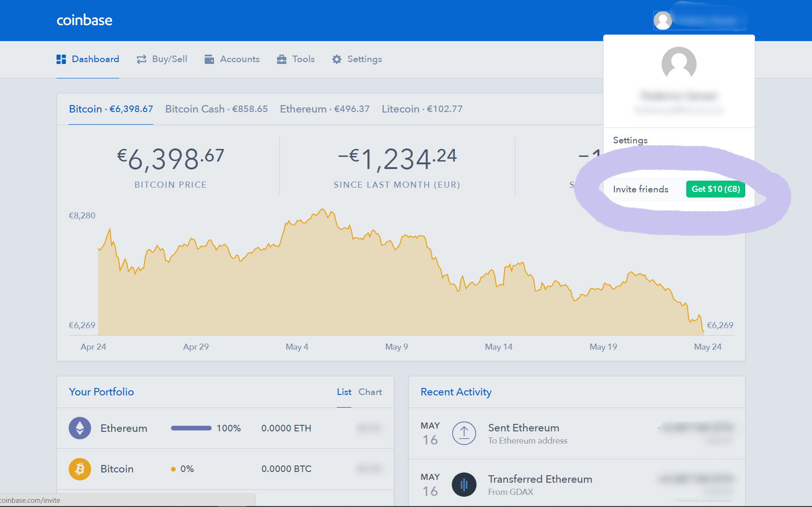Select the Ethereum price tab
The height and width of the screenshot is (507, 812).
(325, 109)
